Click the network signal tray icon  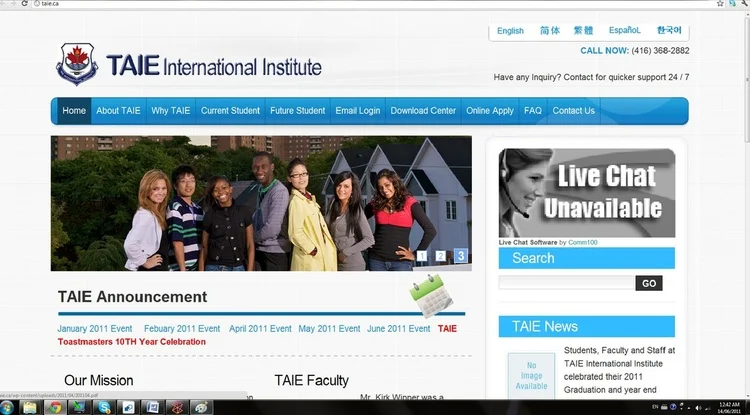tap(708, 408)
